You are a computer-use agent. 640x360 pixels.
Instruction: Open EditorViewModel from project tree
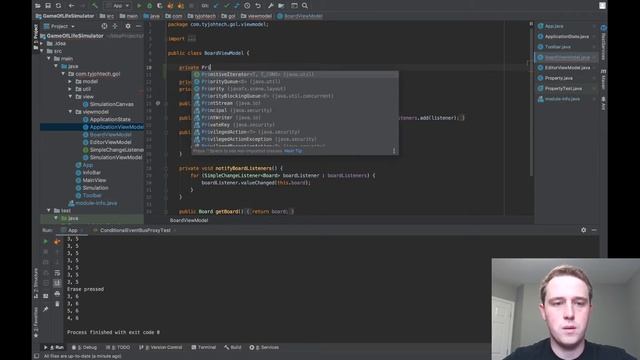(107, 142)
